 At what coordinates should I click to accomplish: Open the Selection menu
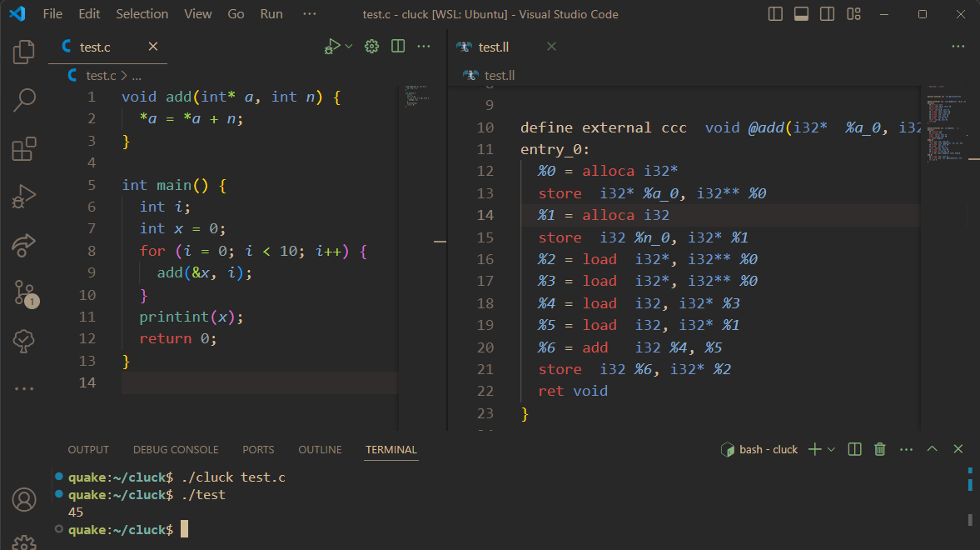pos(142,14)
